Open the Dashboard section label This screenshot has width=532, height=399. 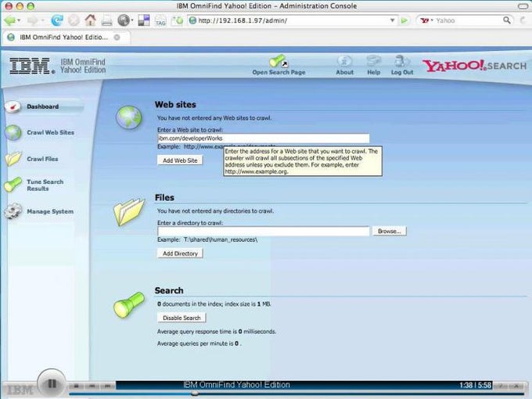click(x=43, y=106)
